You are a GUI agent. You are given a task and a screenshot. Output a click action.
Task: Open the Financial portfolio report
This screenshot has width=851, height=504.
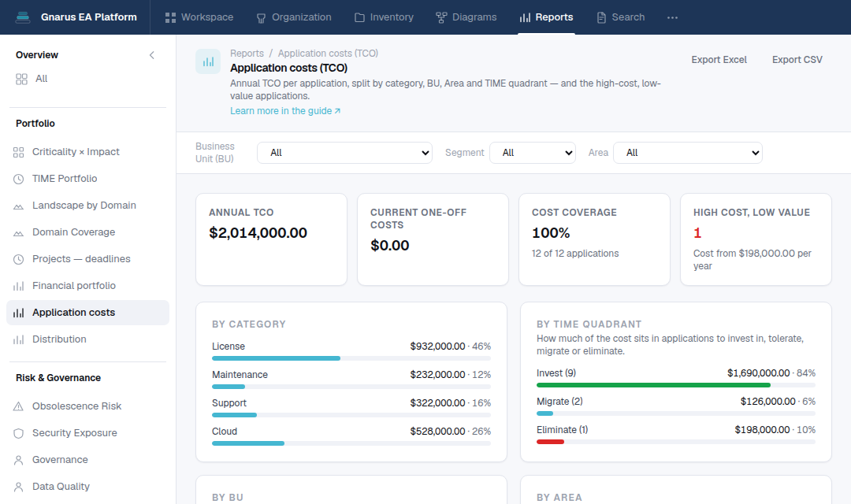tap(88, 286)
